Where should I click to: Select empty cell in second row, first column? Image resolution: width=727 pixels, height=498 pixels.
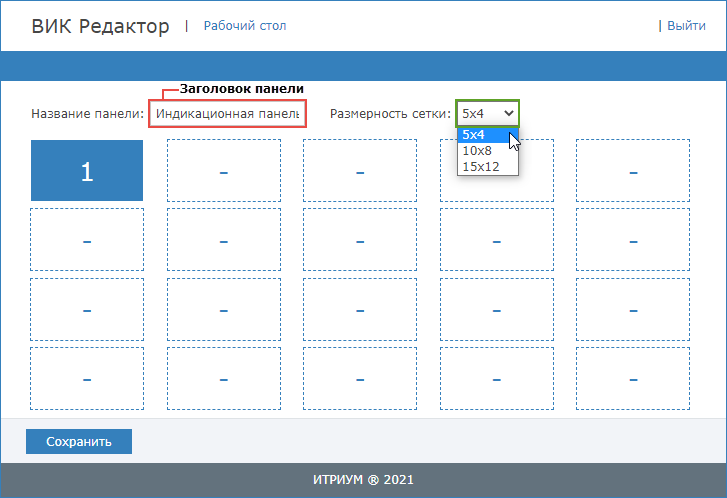tap(87, 240)
